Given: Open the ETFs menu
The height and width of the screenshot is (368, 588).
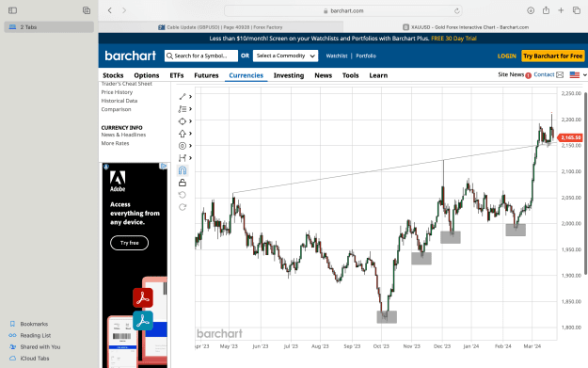Looking at the screenshot, I should pyautogui.click(x=177, y=75).
